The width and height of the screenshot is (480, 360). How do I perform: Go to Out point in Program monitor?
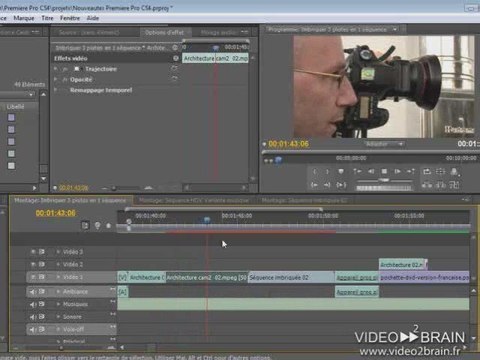click(x=327, y=185)
